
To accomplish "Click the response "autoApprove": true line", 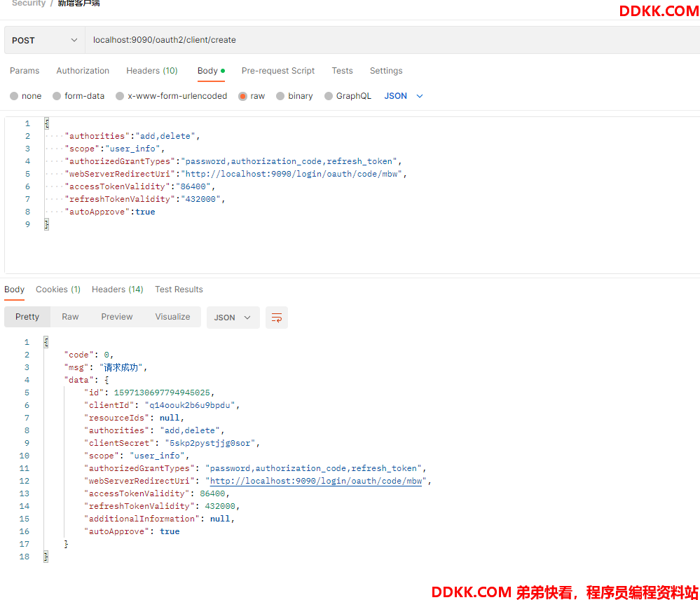I will point(132,531).
